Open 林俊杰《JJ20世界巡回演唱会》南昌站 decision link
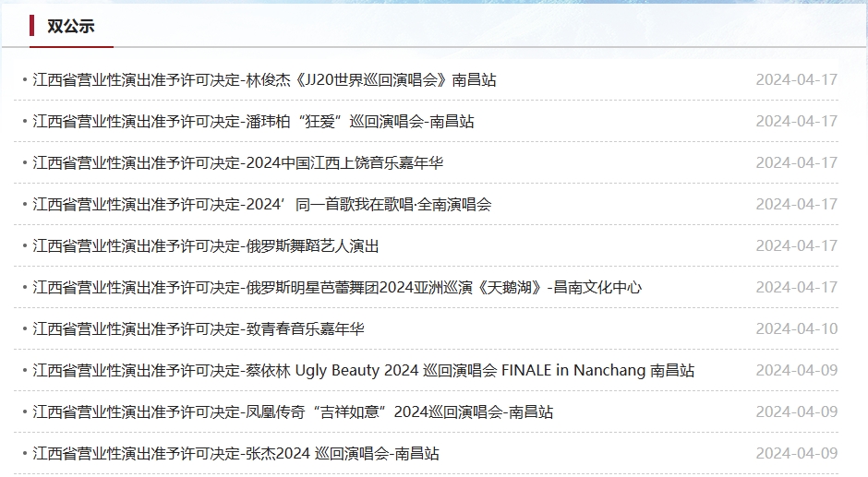868x477 pixels. [265, 79]
